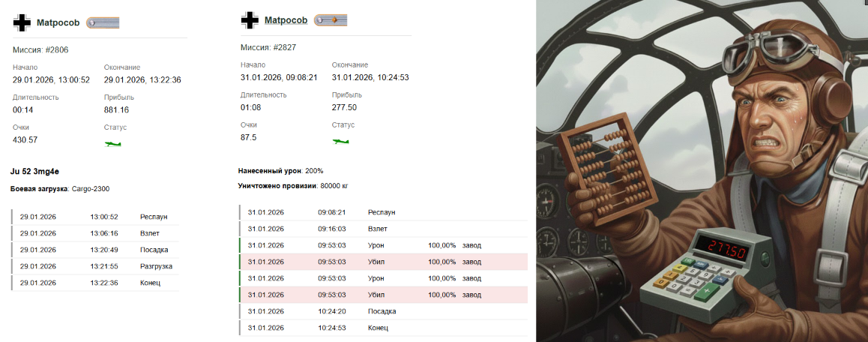
Task: Open mission #2827 link
Action: click(286, 47)
